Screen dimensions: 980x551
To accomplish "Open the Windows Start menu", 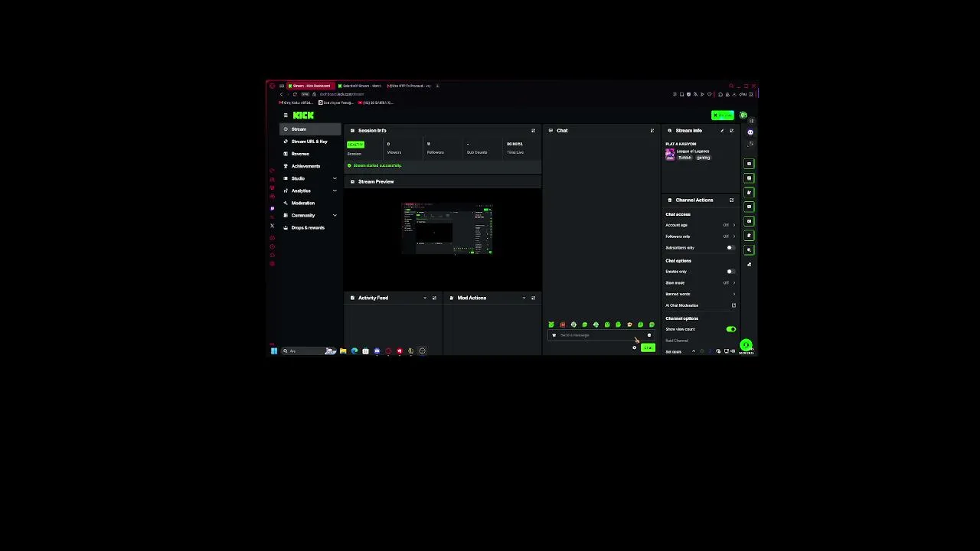I will coord(274,351).
